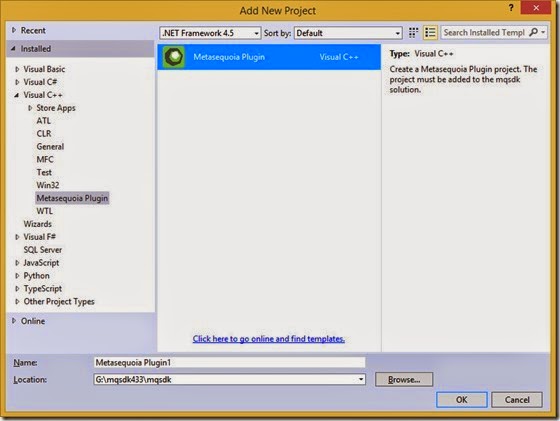Expand the Store Apps node

30,108
